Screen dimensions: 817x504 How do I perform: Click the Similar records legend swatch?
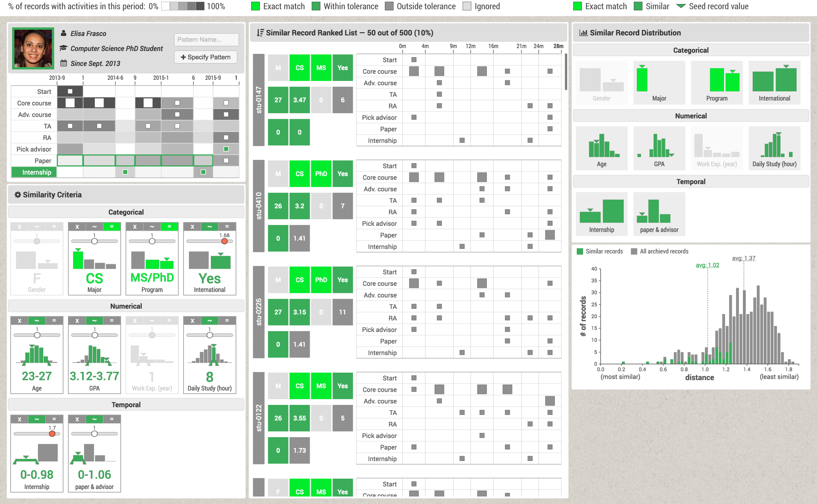coord(580,251)
